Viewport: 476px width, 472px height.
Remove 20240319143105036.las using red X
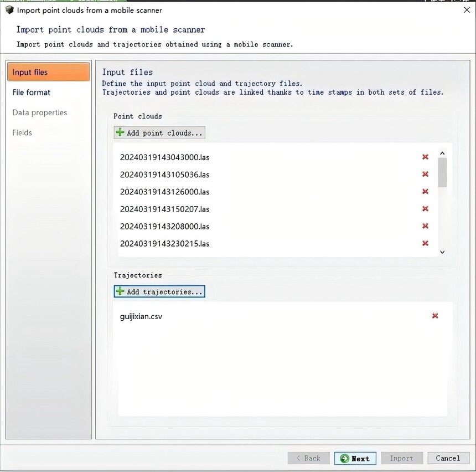(x=425, y=174)
